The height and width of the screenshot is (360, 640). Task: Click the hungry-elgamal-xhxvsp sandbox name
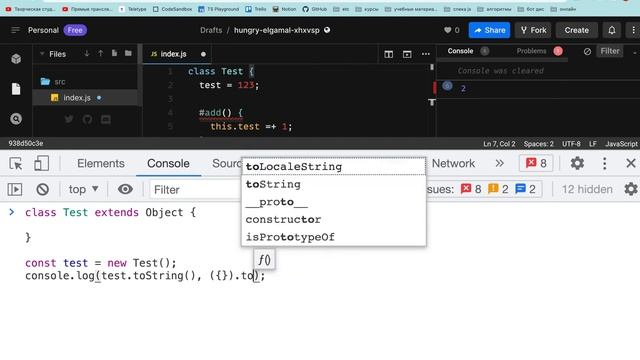[x=276, y=30]
